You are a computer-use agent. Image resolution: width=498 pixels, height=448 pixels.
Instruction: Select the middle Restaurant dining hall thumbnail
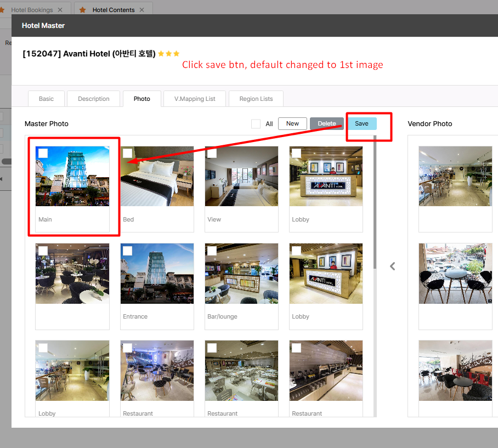(241, 371)
